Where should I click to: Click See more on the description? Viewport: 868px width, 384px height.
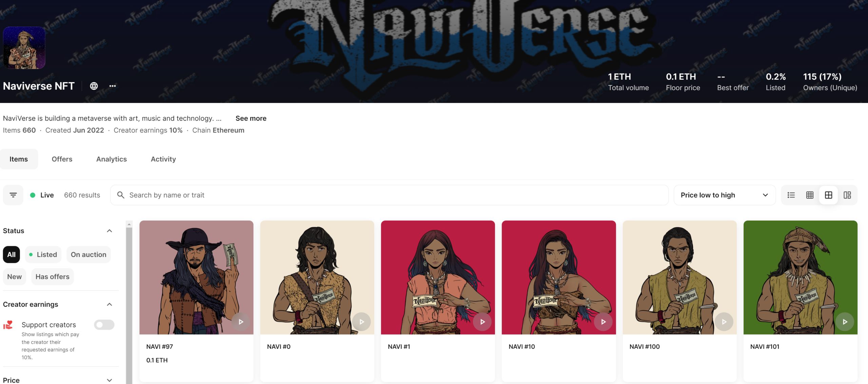251,118
